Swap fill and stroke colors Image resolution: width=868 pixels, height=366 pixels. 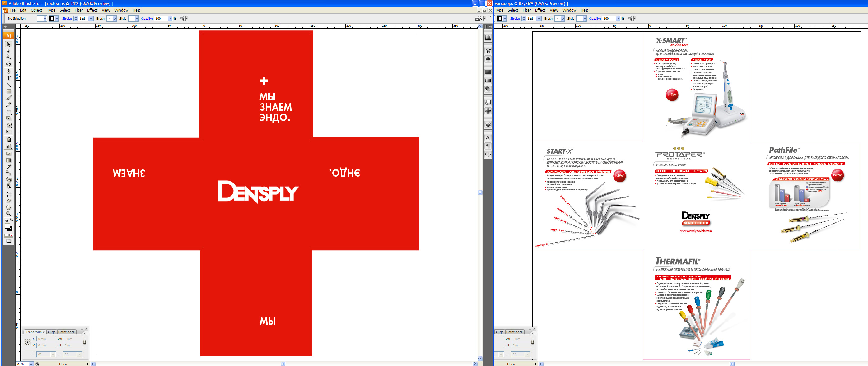point(12,220)
